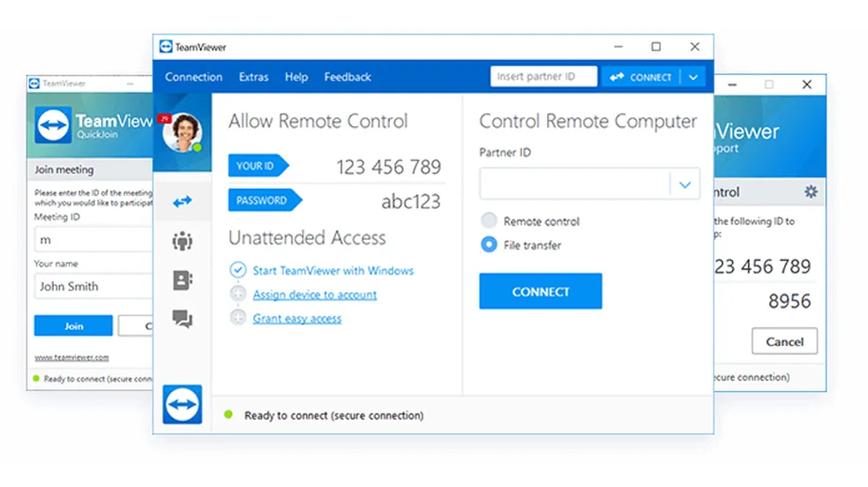Open the Feedback menu
Image resolution: width=868 pixels, height=487 pixels.
click(x=348, y=78)
